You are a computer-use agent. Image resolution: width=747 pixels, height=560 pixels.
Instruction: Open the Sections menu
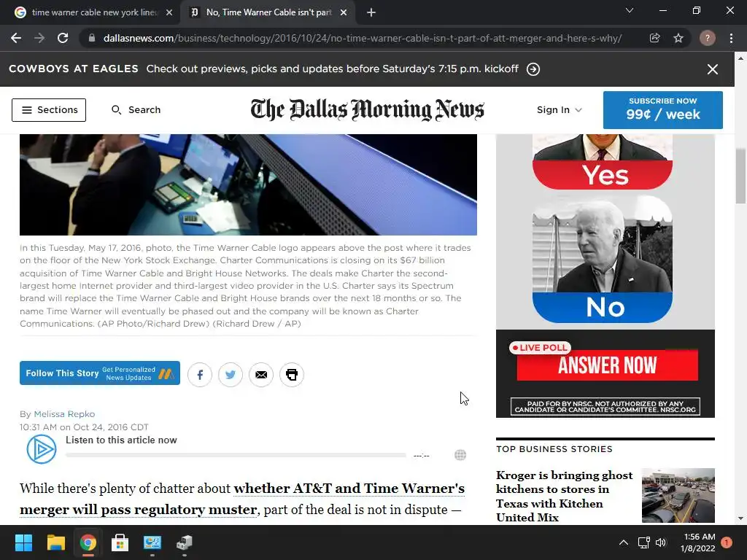tap(49, 110)
